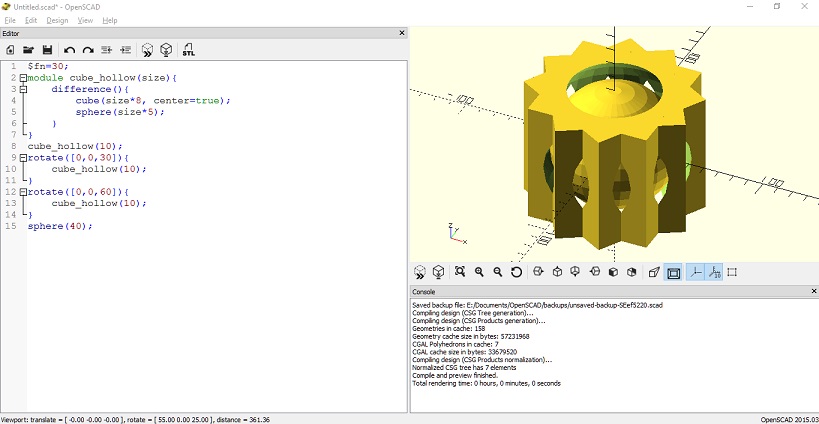Click the line 'sphere(size*5);'

[x=120, y=112]
